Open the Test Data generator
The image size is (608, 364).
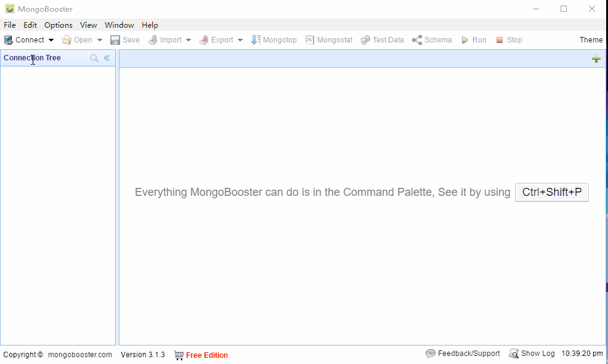click(x=382, y=40)
